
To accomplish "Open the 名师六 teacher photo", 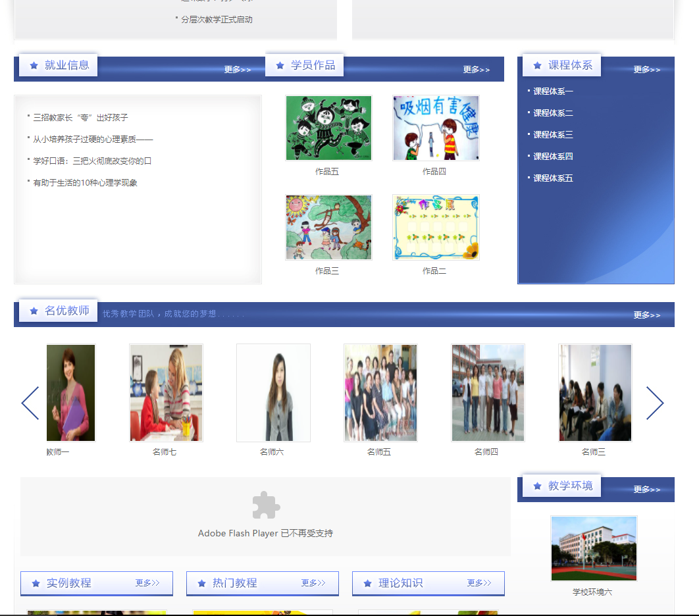I will [273, 393].
